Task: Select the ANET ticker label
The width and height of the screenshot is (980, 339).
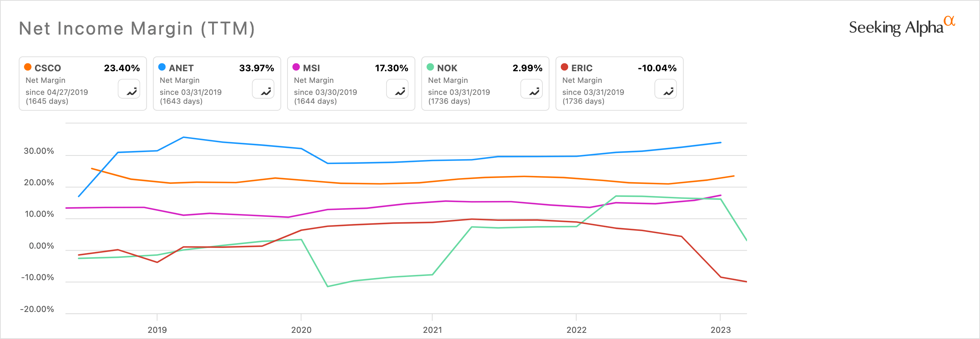Action: (181, 68)
